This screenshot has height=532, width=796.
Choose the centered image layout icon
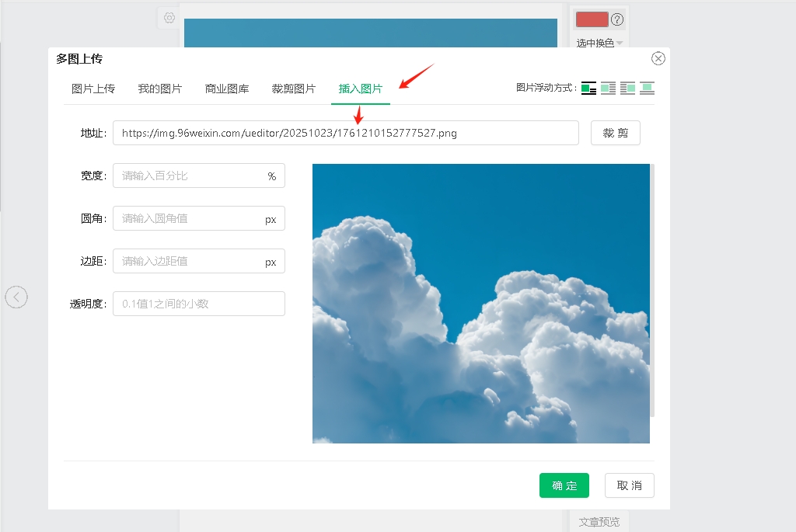[x=647, y=89]
